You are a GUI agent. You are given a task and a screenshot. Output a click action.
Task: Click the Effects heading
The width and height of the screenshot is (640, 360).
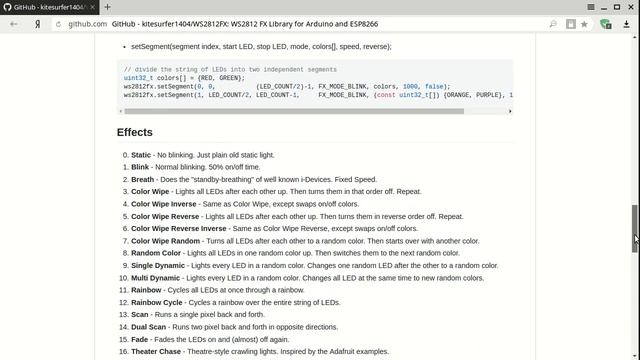pyautogui.click(x=134, y=132)
